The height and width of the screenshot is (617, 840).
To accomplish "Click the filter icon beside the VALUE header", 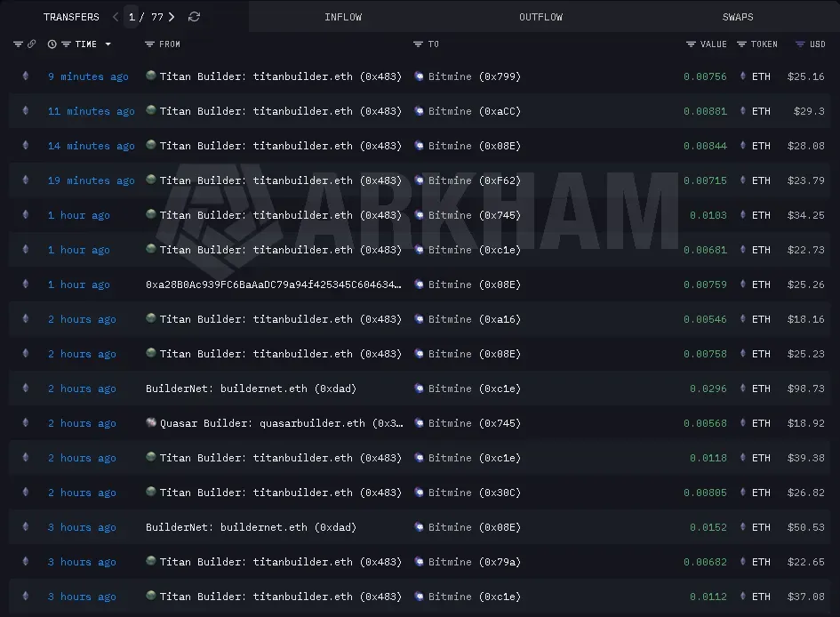I will click(x=691, y=44).
